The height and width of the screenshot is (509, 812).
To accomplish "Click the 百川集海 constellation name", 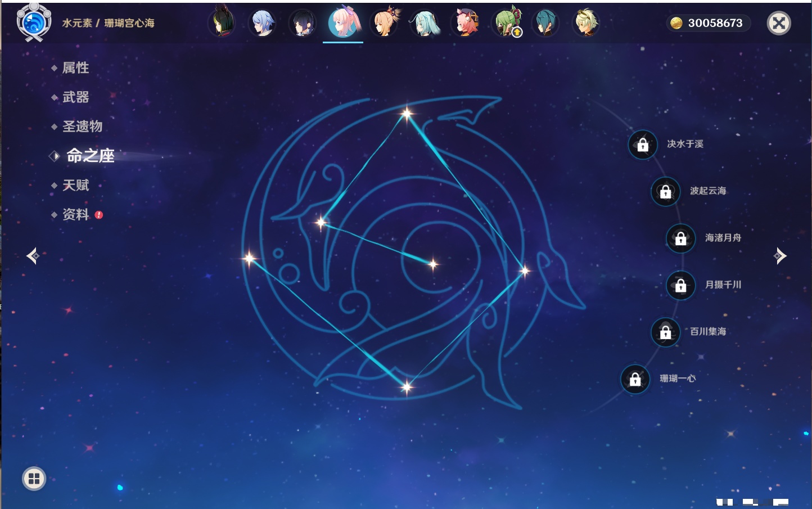I will [x=708, y=331].
